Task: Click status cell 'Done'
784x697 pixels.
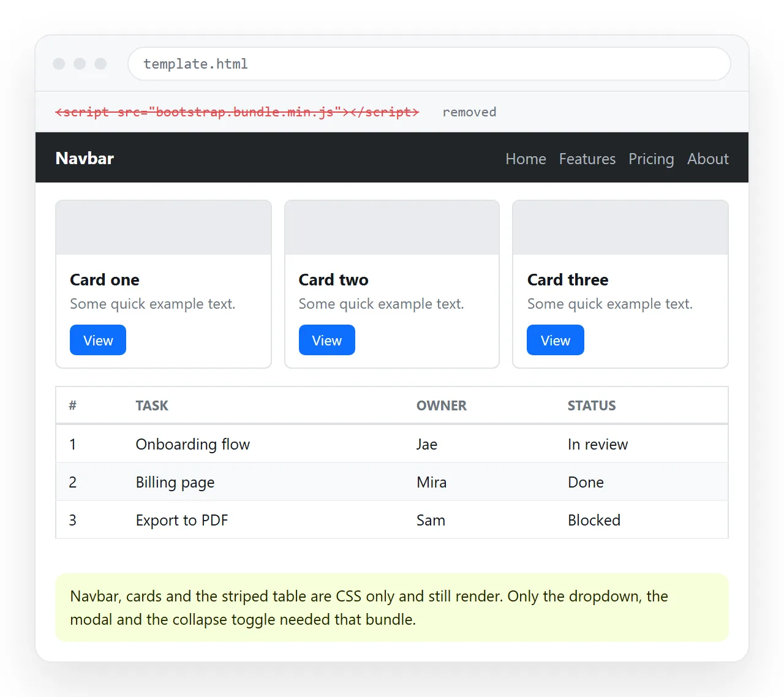Action: 586,482
